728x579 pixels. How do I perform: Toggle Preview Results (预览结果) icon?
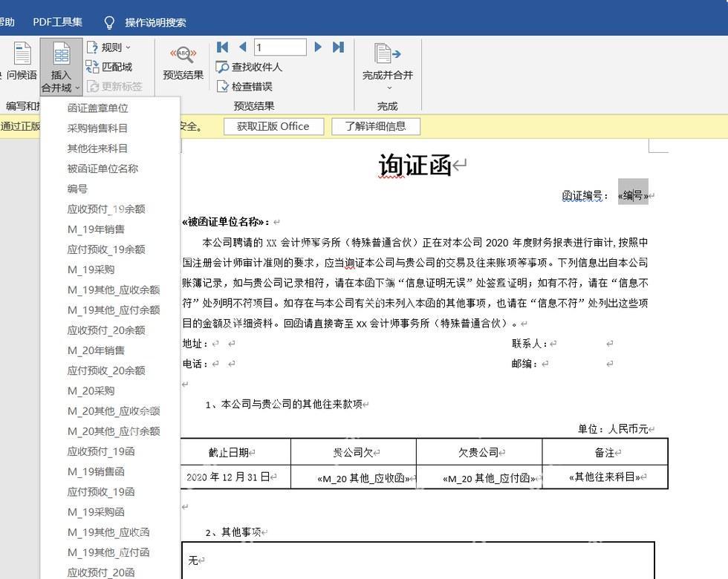[x=183, y=55]
